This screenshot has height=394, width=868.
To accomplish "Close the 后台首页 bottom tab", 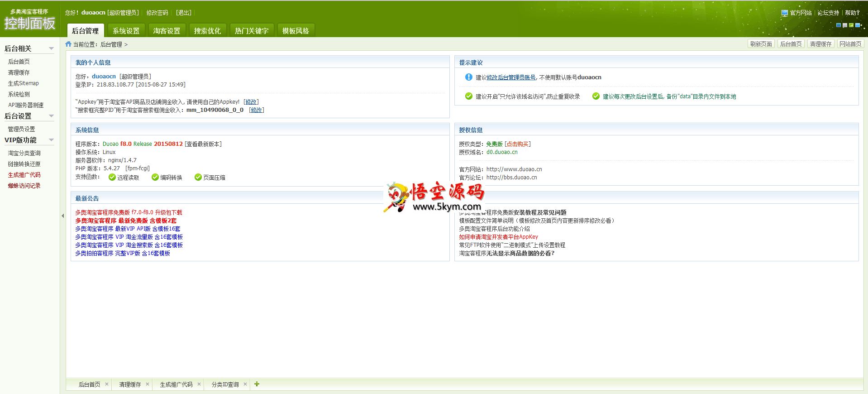I will pos(107,384).
